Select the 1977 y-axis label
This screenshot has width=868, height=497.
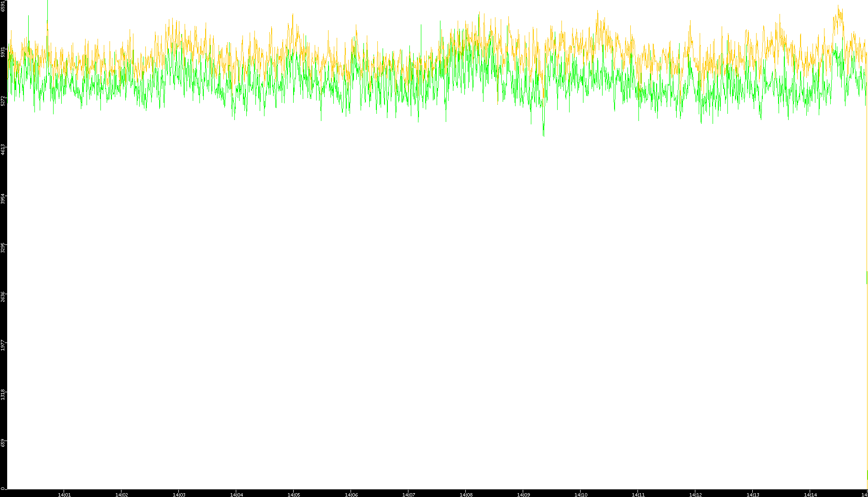pos(3,346)
